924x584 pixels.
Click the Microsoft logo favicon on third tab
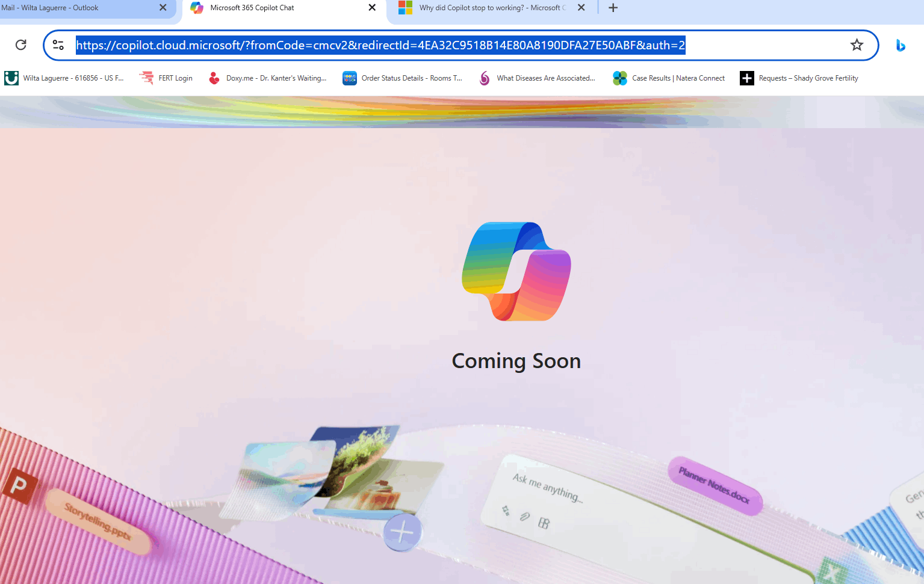[x=405, y=8]
